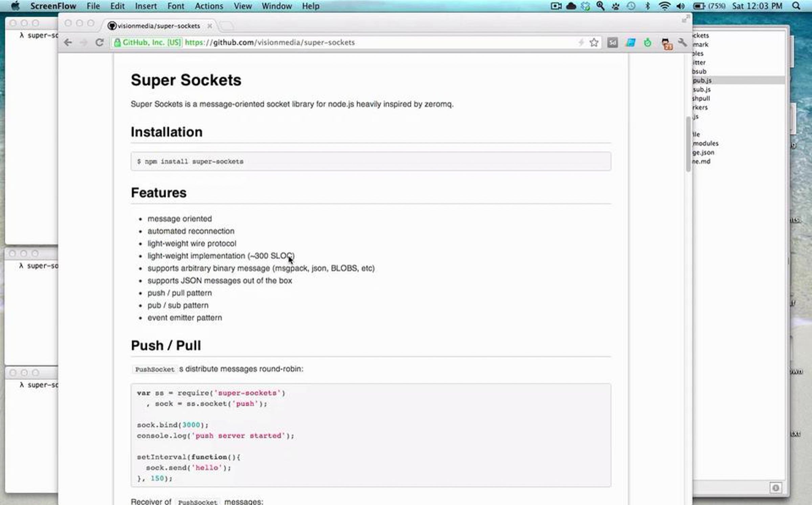Click the 'Features' heading
Screen dimensions: 812x505
(x=159, y=193)
